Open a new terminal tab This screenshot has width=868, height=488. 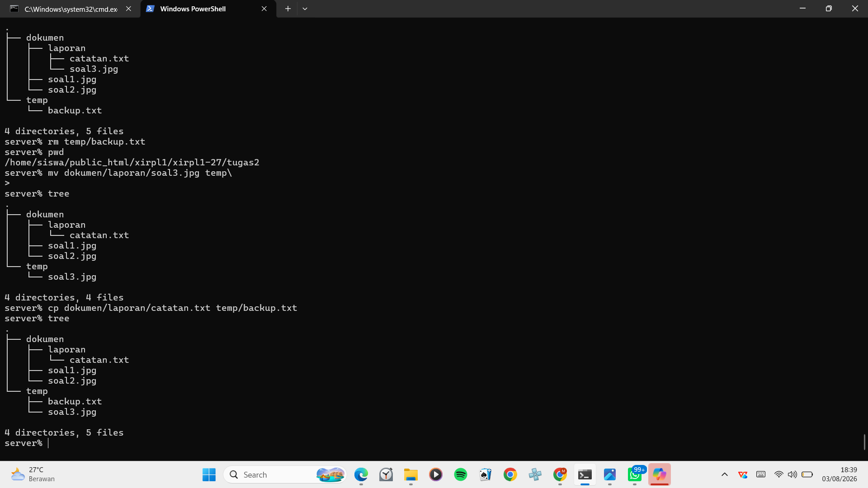tap(288, 9)
